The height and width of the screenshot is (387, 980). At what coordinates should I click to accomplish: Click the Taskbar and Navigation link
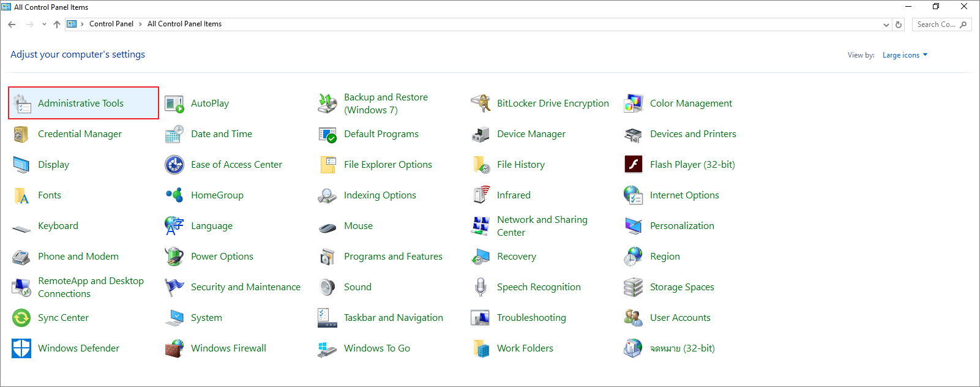pyautogui.click(x=393, y=318)
